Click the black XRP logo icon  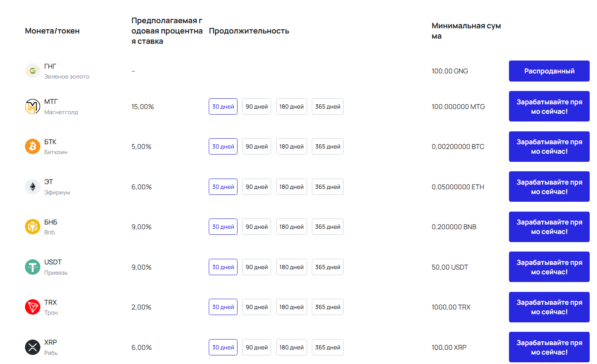(x=33, y=347)
